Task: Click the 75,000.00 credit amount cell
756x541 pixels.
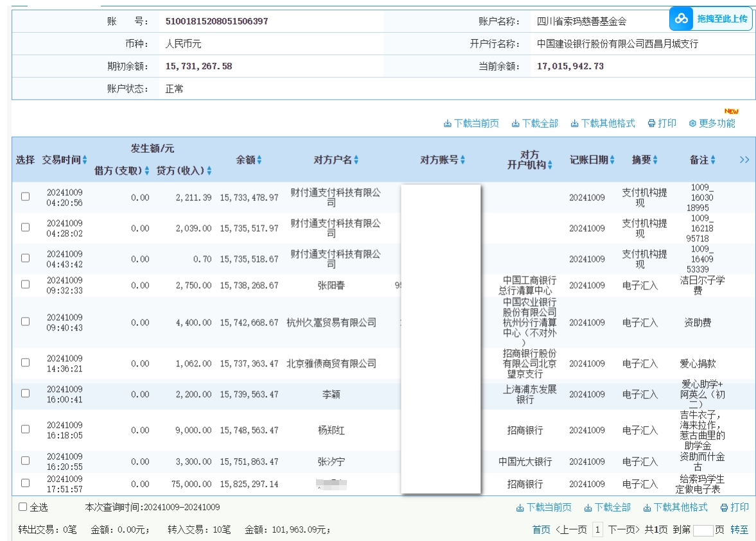Action: [x=191, y=484]
